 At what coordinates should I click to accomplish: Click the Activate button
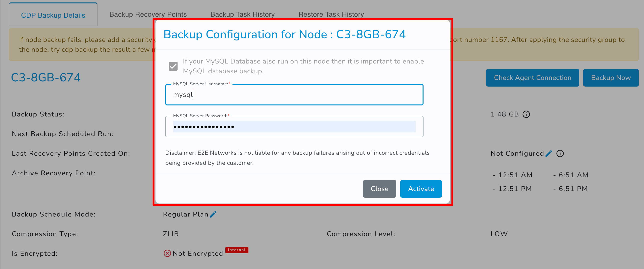(x=421, y=189)
